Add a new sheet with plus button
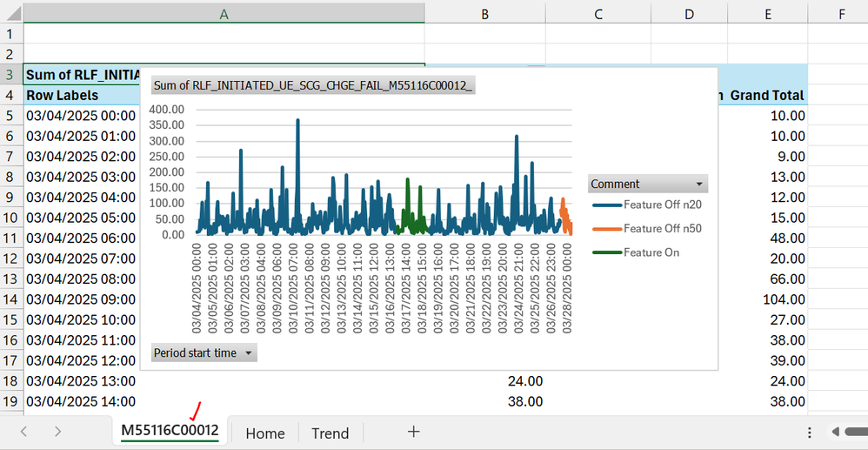The width and height of the screenshot is (868, 450). pyautogui.click(x=413, y=432)
